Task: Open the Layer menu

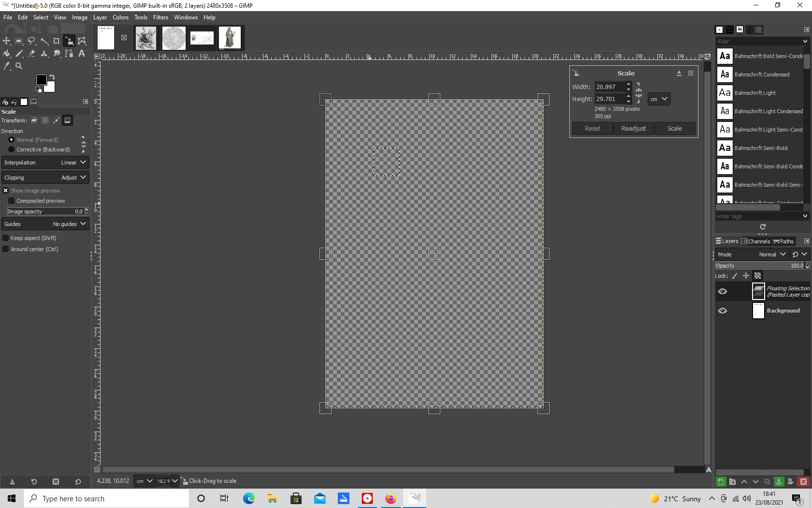Action: 100,17
